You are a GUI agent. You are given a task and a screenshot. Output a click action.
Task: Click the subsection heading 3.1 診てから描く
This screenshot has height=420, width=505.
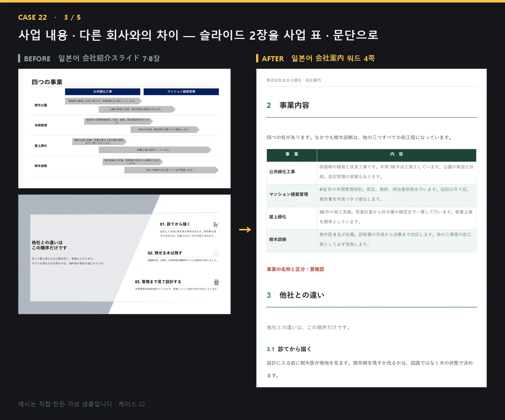click(x=289, y=349)
